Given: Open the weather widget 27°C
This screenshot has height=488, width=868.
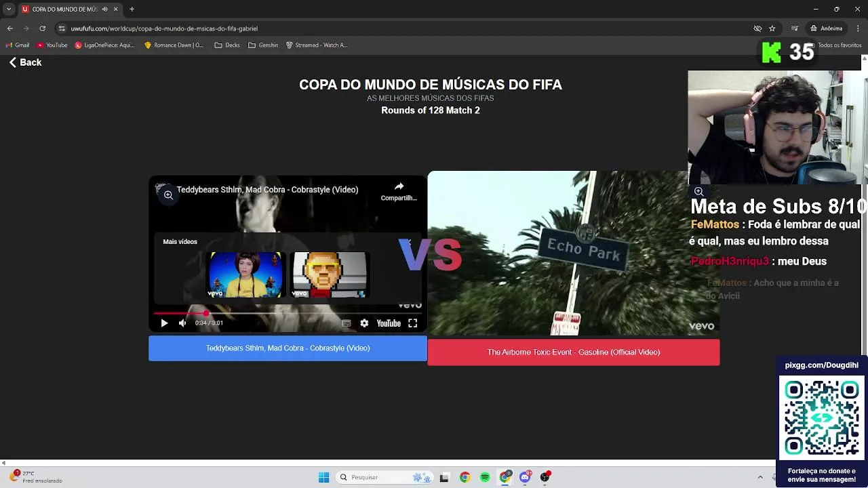Looking at the screenshot, I should pyautogui.click(x=37, y=477).
